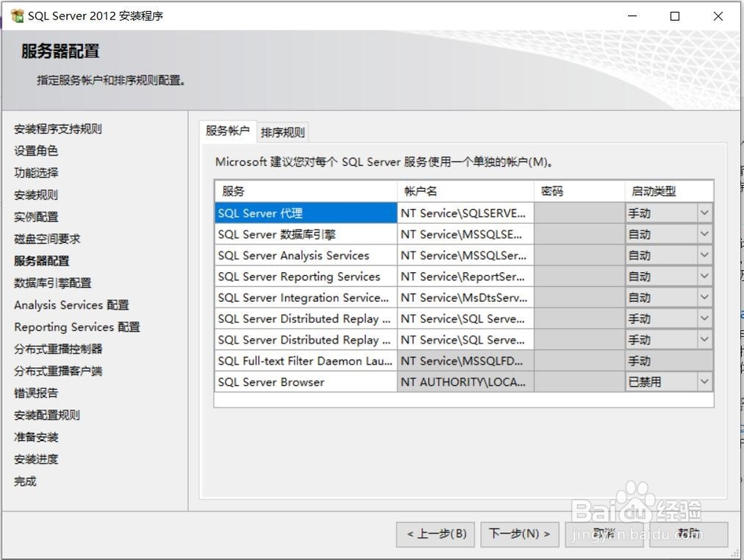Click 完成 step in sidebar
This screenshot has height=560, width=744.
25,481
